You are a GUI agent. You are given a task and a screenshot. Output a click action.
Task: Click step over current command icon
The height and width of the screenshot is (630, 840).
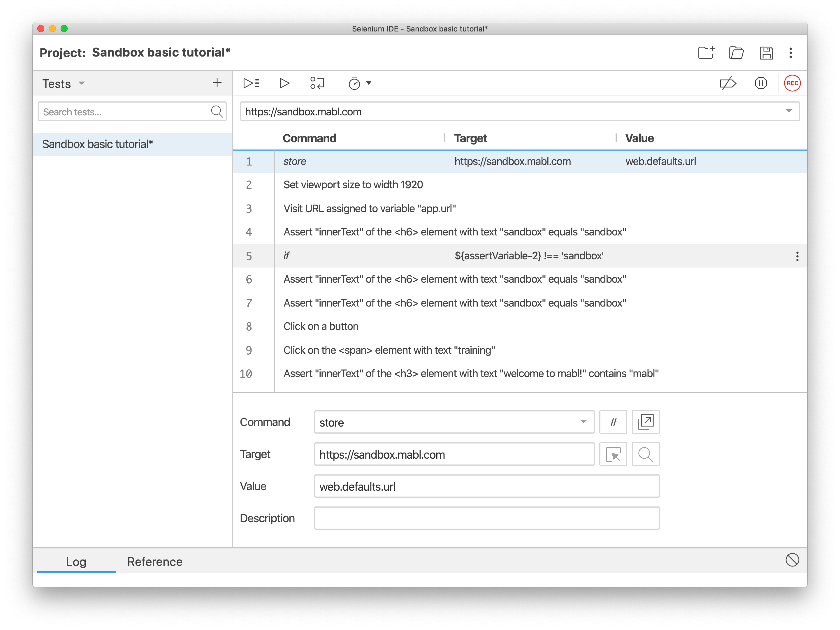[x=317, y=83]
